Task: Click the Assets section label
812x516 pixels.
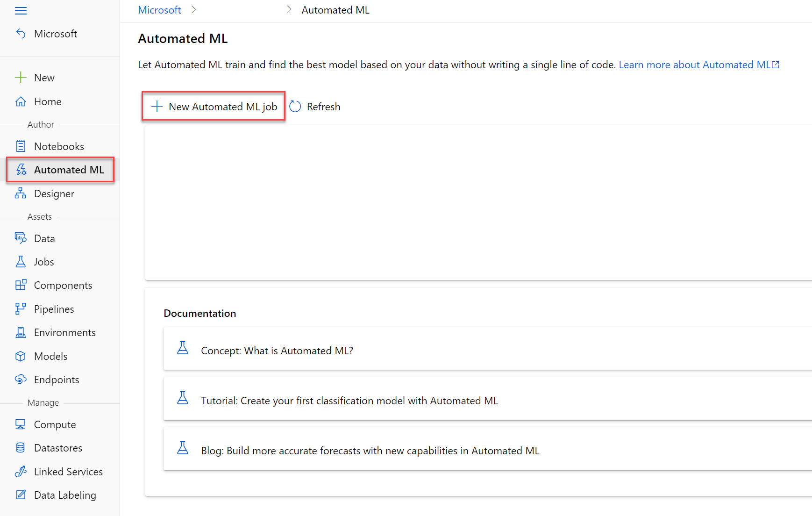Action: 40,216
